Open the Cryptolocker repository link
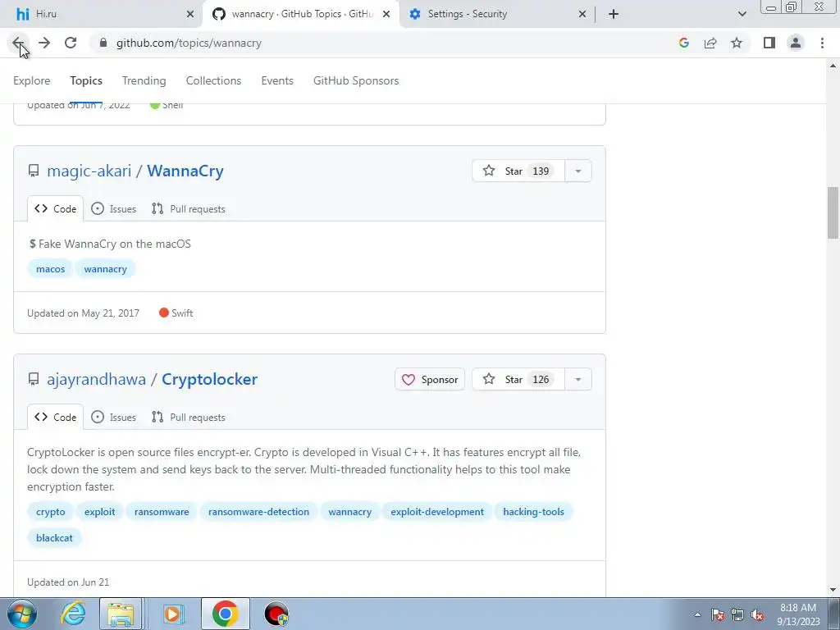840x630 pixels. (x=209, y=379)
